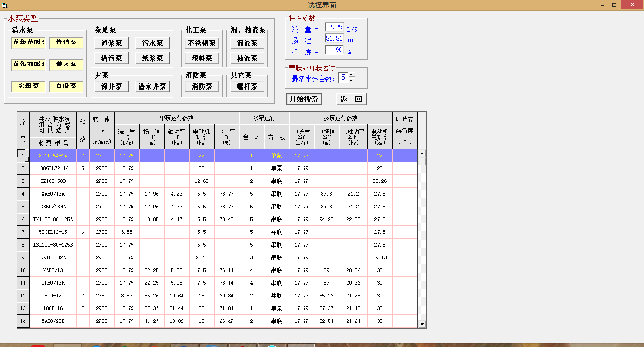The height and width of the screenshot is (347, 644).
Task: Select the 纸浆泵 button
Action: (153, 58)
